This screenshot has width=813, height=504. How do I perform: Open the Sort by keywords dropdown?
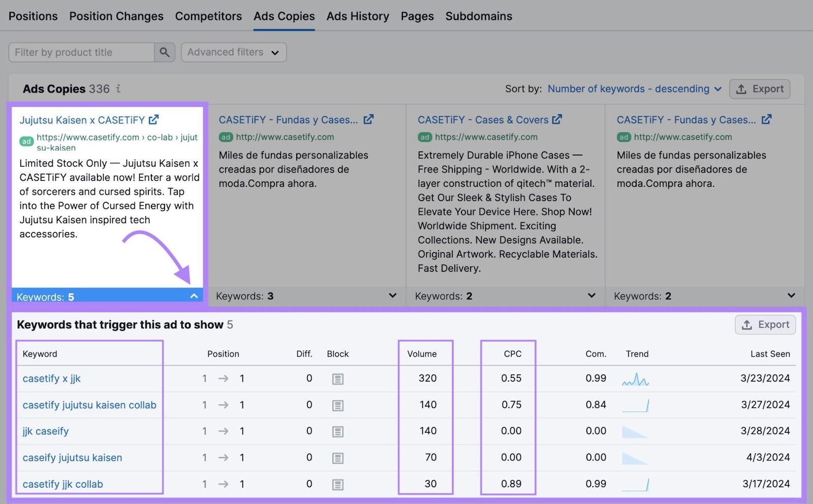point(633,88)
